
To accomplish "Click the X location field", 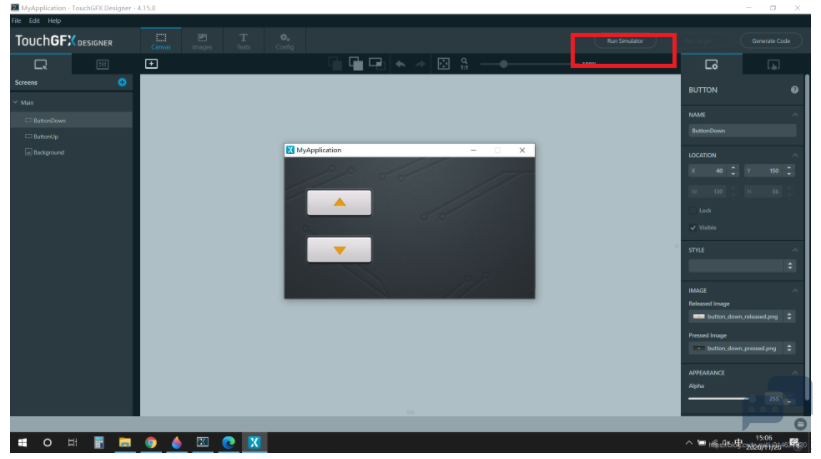I will click(708, 171).
